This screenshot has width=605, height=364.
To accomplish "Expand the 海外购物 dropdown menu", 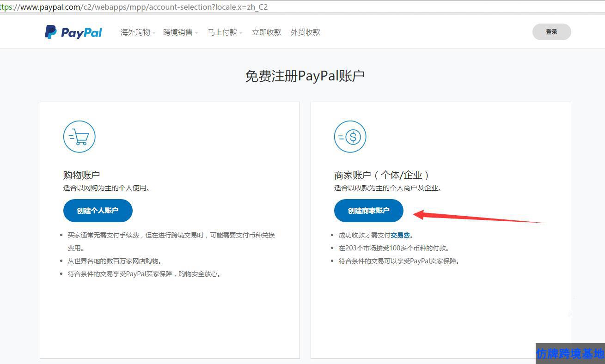I will [x=138, y=32].
